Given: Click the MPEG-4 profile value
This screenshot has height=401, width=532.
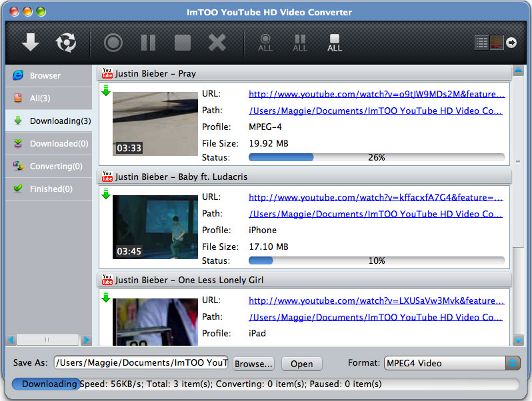Looking at the screenshot, I should pos(265,127).
